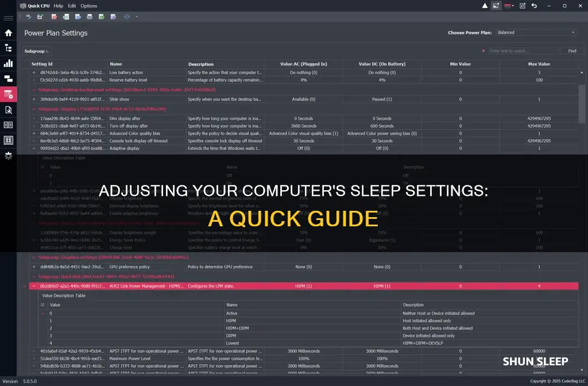The image size is (588, 386).
Task: Clear the search filter with red X
Action: tap(483, 51)
